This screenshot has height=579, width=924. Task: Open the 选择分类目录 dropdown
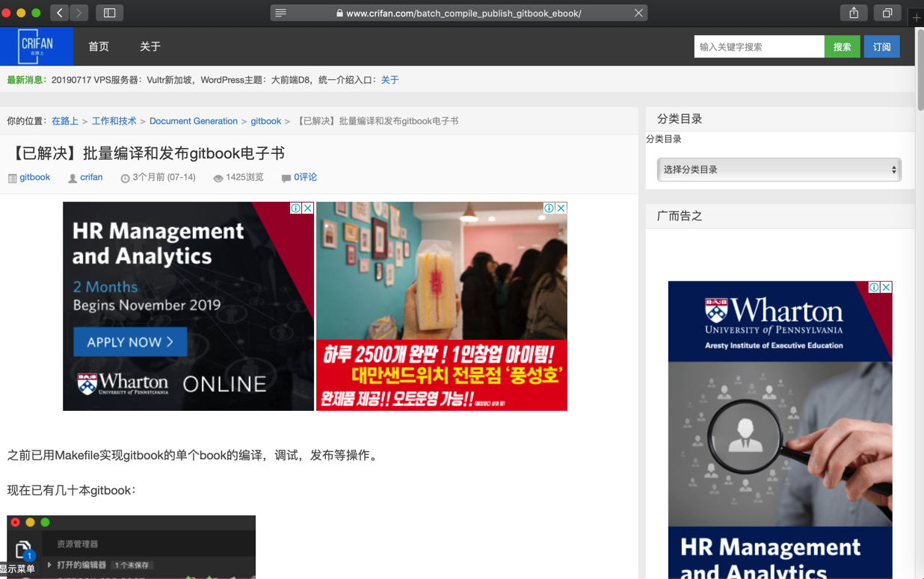[x=779, y=170]
